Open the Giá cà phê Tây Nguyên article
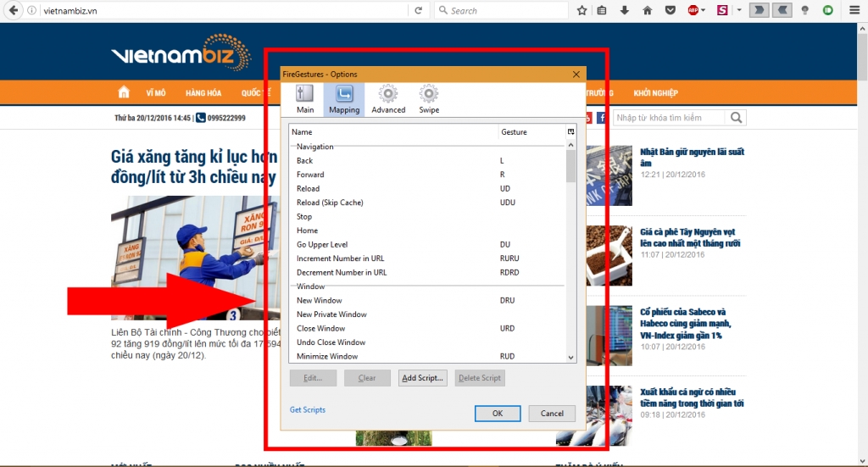 click(690, 237)
